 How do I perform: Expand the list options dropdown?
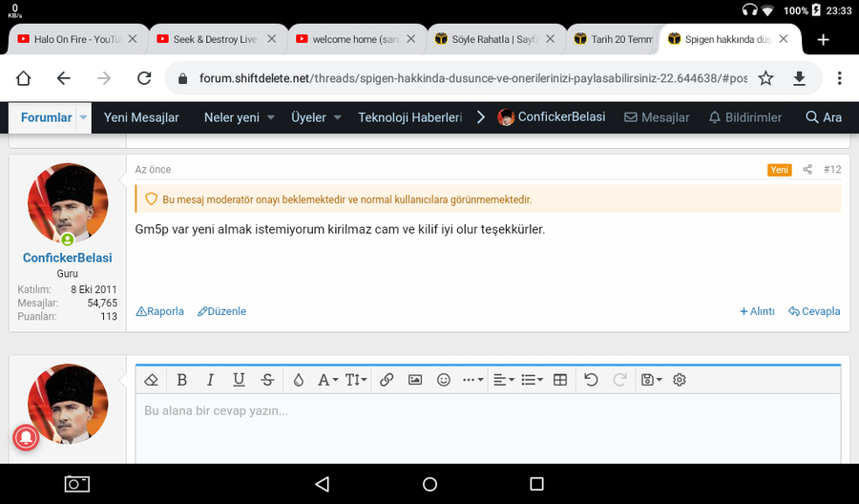pos(532,380)
